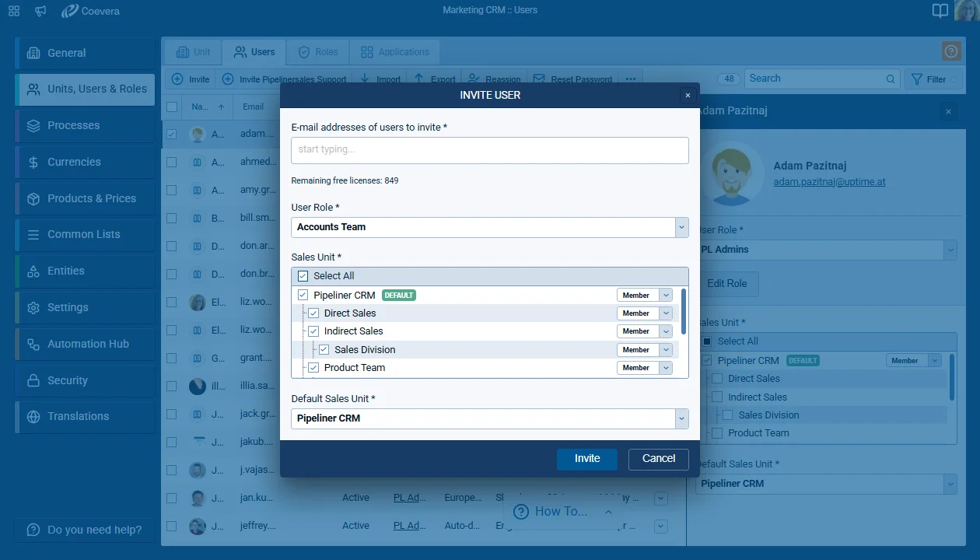Image resolution: width=980 pixels, height=560 pixels.
Task: Toggle Product Team checkbox in dialog
Action: click(x=313, y=368)
